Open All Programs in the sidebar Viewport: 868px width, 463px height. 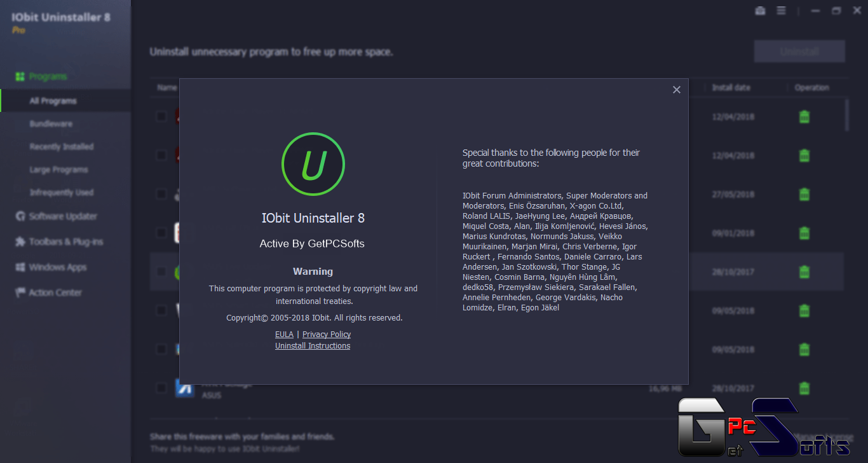(65, 100)
